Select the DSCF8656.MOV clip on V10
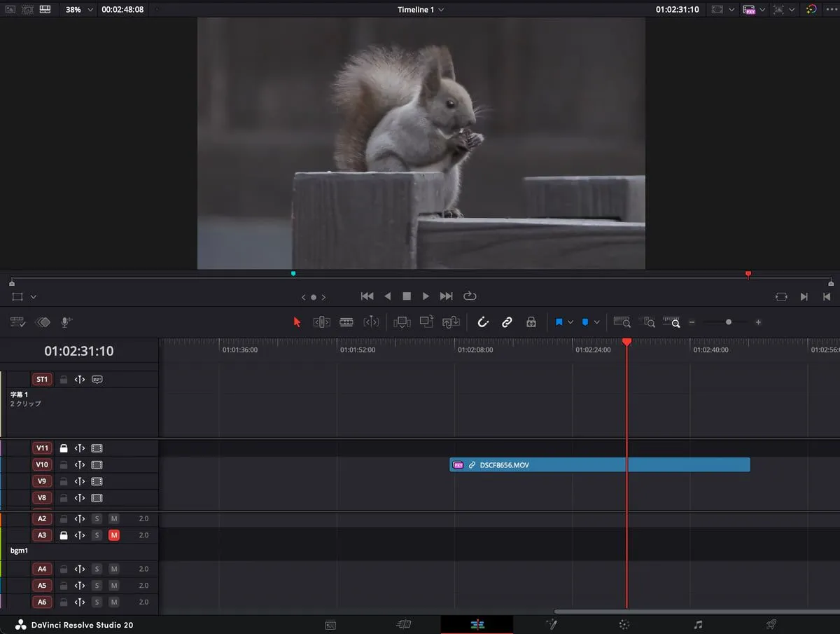Screen dimensions: 840x634 click(600, 464)
